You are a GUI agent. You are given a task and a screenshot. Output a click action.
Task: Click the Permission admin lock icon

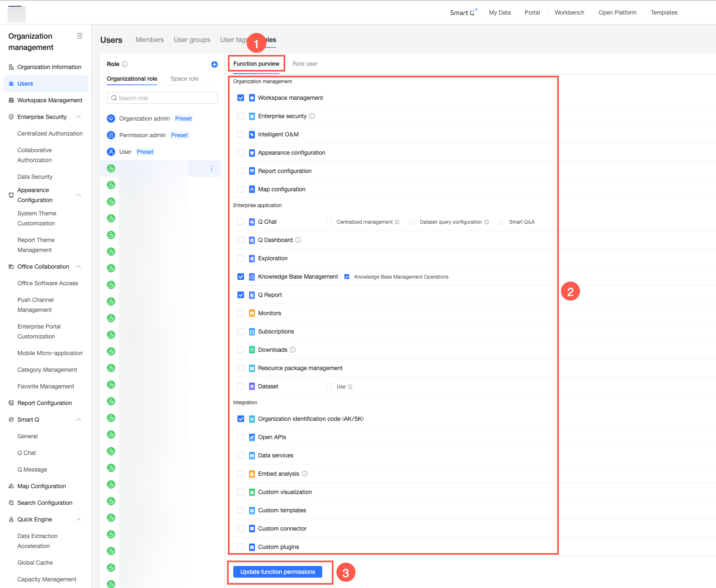pyautogui.click(x=111, y=135)
